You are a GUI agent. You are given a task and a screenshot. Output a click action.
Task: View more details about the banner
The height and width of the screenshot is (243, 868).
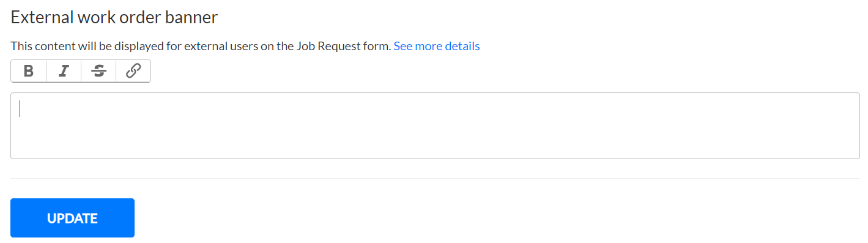pyautogui.click(x=437, y=46)
